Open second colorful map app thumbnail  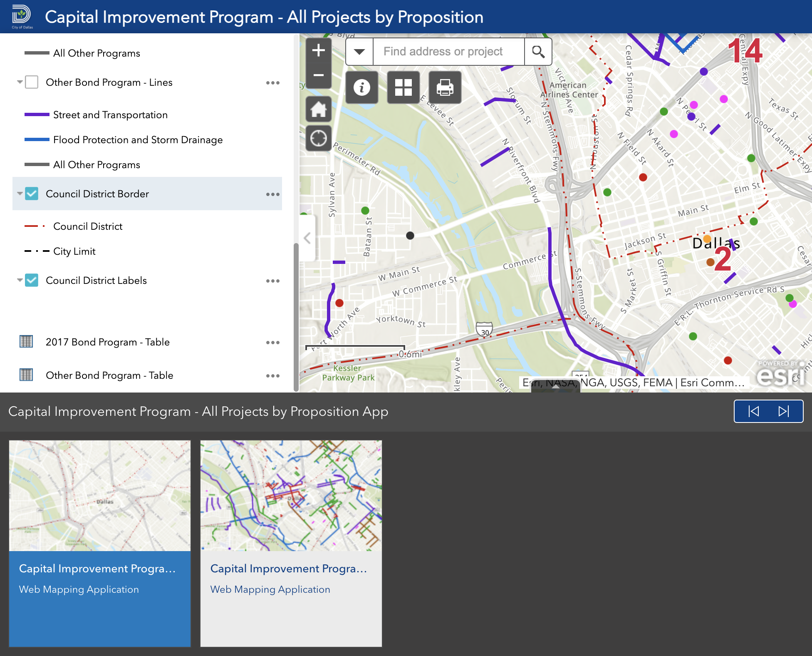click(291, 496)
